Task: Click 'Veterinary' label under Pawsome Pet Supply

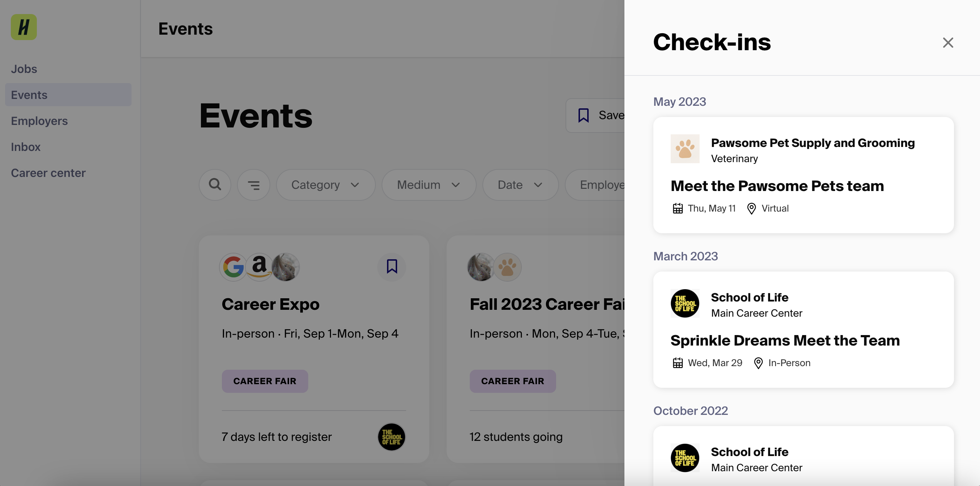Action: tap(734, 159)
